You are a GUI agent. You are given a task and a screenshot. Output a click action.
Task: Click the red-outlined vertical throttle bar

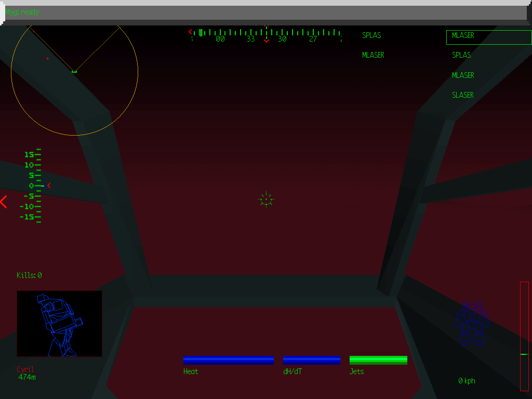[x=524, y=336]
